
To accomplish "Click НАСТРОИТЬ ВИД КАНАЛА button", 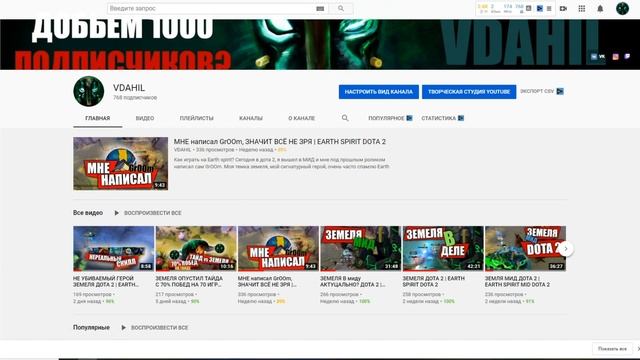I will (x=379, y=92).
